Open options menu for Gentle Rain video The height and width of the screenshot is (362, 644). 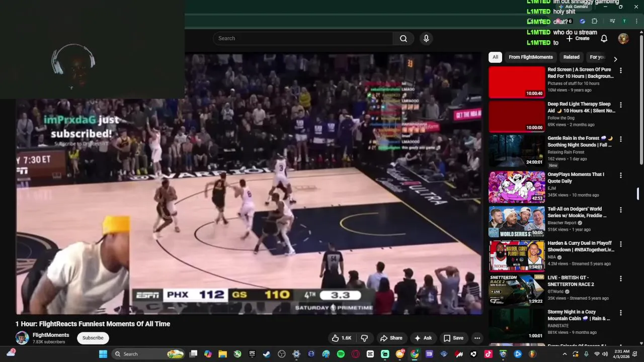pyautogui.click(x=620, y=139)
